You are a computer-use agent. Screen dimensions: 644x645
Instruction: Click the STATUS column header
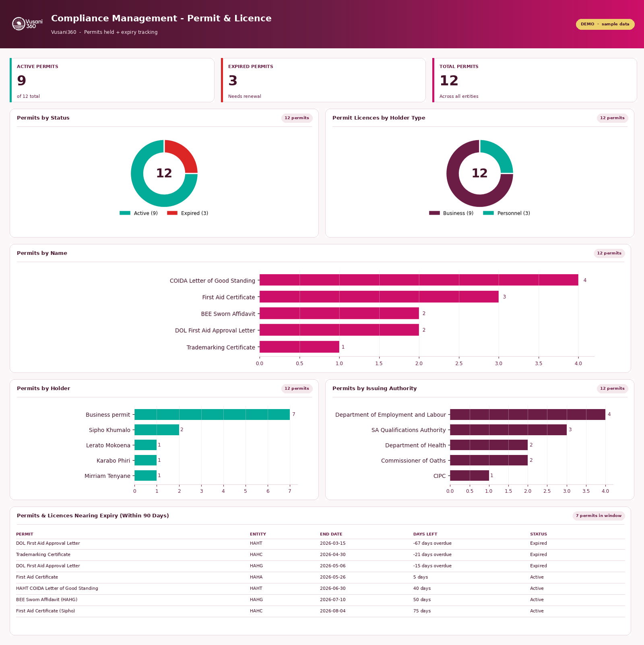(x=539, y=534)
